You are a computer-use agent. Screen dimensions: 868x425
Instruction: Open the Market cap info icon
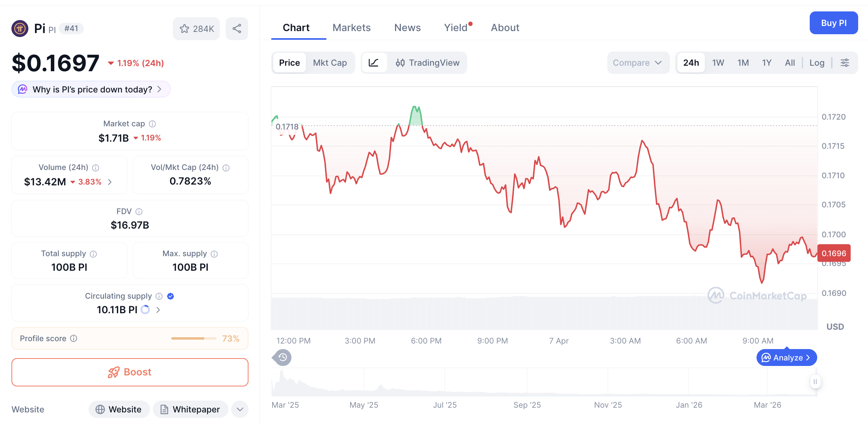pos(153,124)
